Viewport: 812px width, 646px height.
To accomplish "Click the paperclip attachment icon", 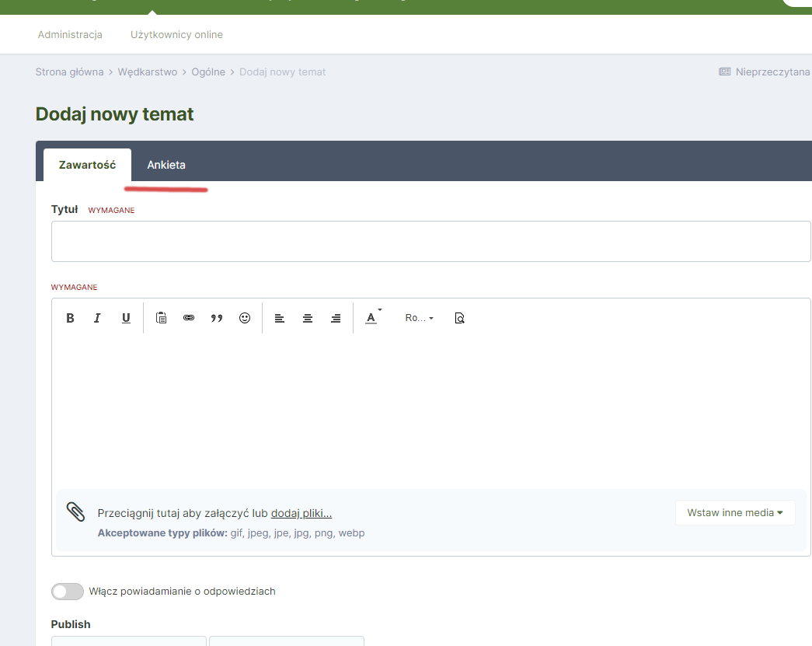I will pyautogui.click(x=75, y=512).
